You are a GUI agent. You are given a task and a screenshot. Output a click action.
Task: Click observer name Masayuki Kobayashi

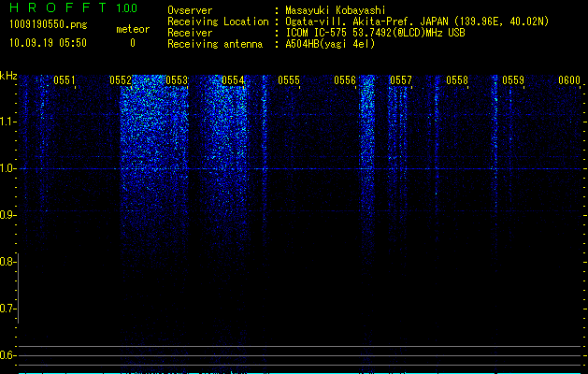click(x=336, y=10)
